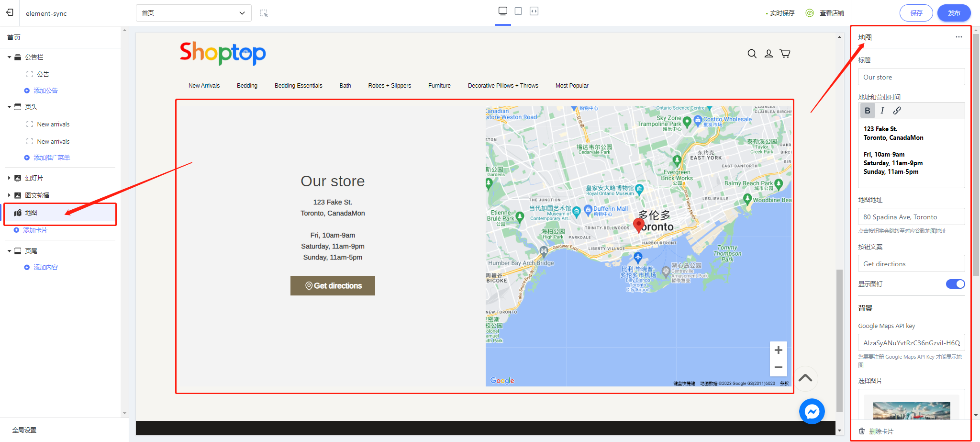Click the red map location pin
This screenshot has width=980, height=442.
point(638,225)
